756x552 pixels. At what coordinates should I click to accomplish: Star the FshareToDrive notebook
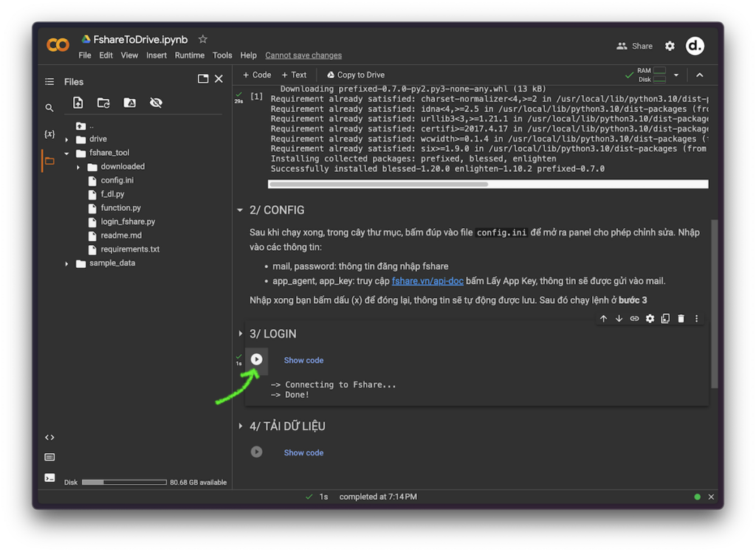(203, 39)
